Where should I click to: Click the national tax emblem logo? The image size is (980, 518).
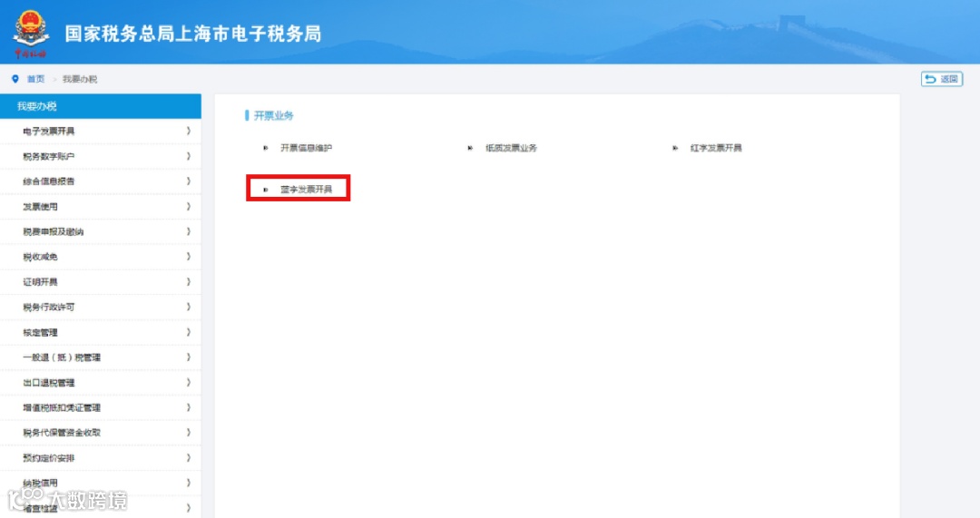(31, 34)
